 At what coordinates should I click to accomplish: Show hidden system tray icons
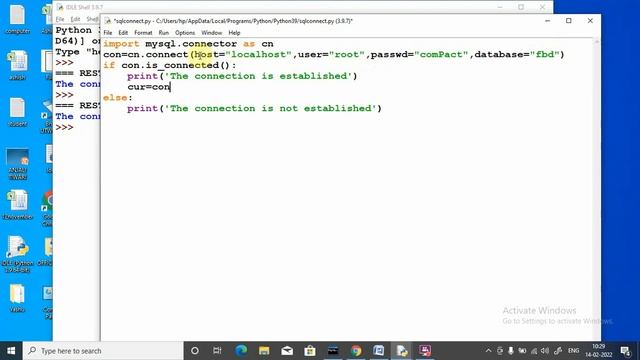pyautogui.click(x=488, y=351)
